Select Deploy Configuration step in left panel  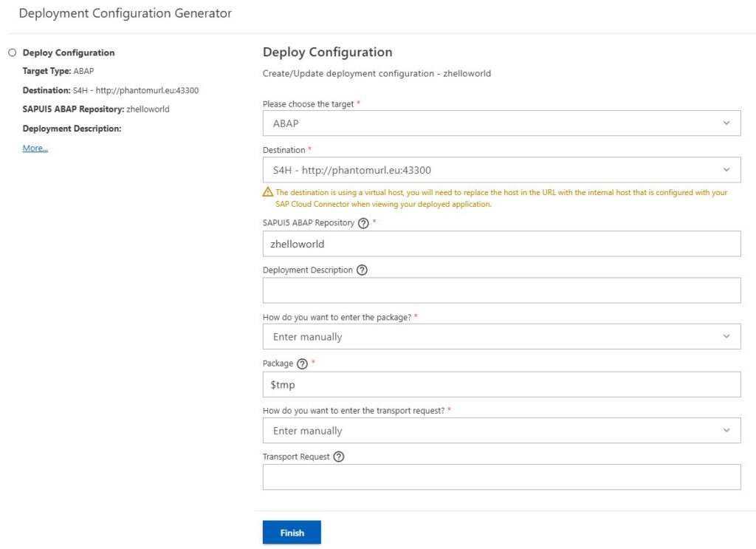click(69, 52)
